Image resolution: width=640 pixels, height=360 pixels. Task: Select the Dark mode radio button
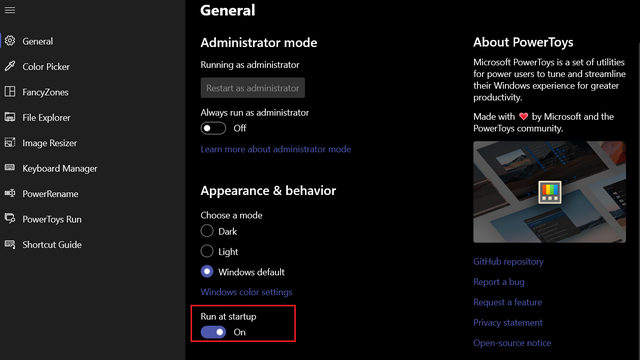[207, 231]
